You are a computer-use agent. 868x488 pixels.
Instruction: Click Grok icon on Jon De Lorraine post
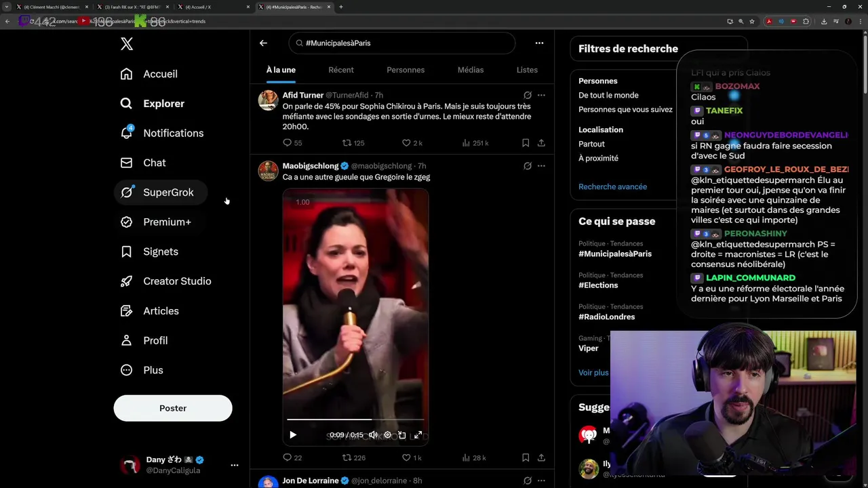pos(528,481)
